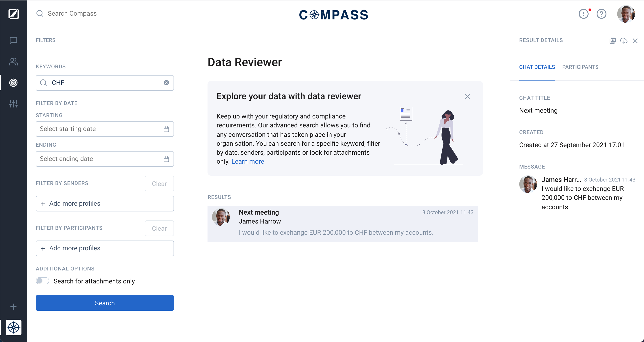
Task: Click the CHF keywords input field
Action: (105, 83)
